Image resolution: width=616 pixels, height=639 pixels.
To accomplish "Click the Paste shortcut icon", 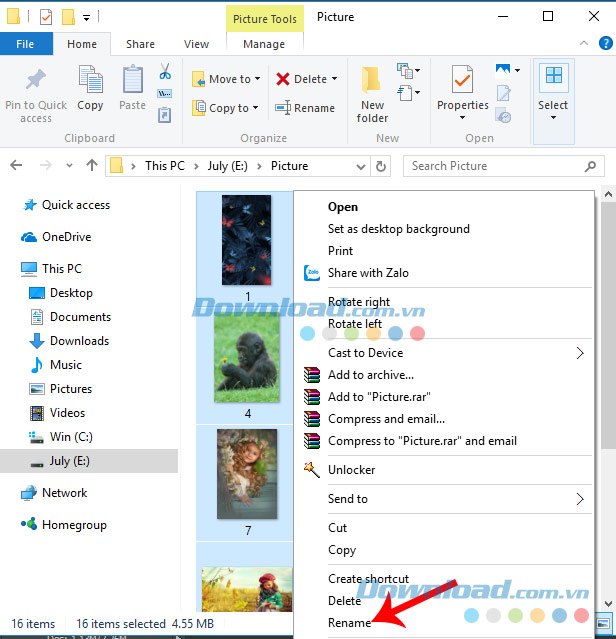I will click(165, 115).
